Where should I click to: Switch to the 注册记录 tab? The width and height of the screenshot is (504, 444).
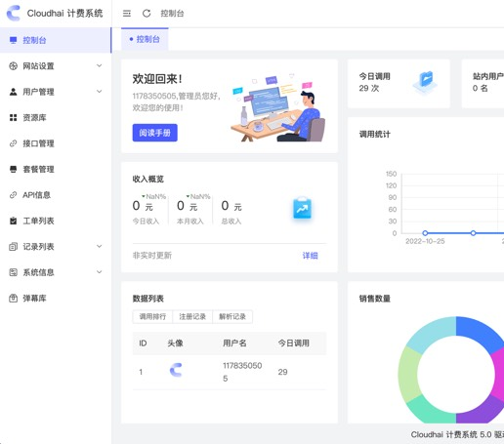pyautogui.click(x=192, y=316)
